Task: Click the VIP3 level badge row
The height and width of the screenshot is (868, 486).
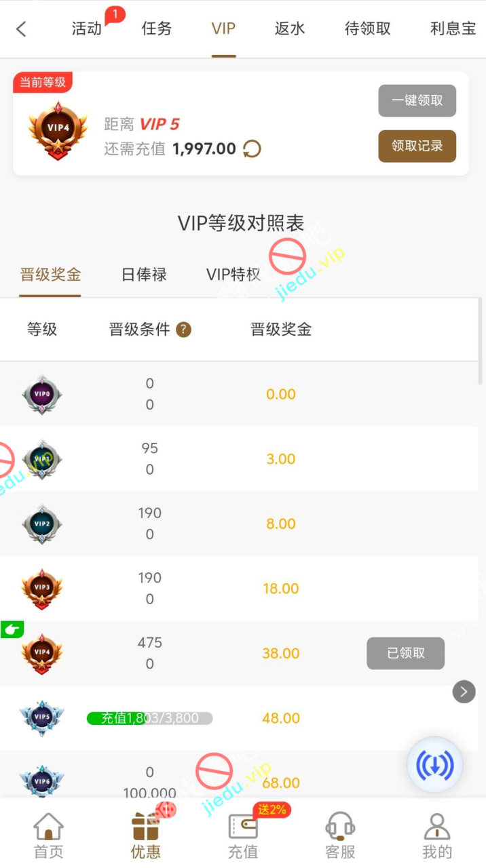Action: pos(239,589)
